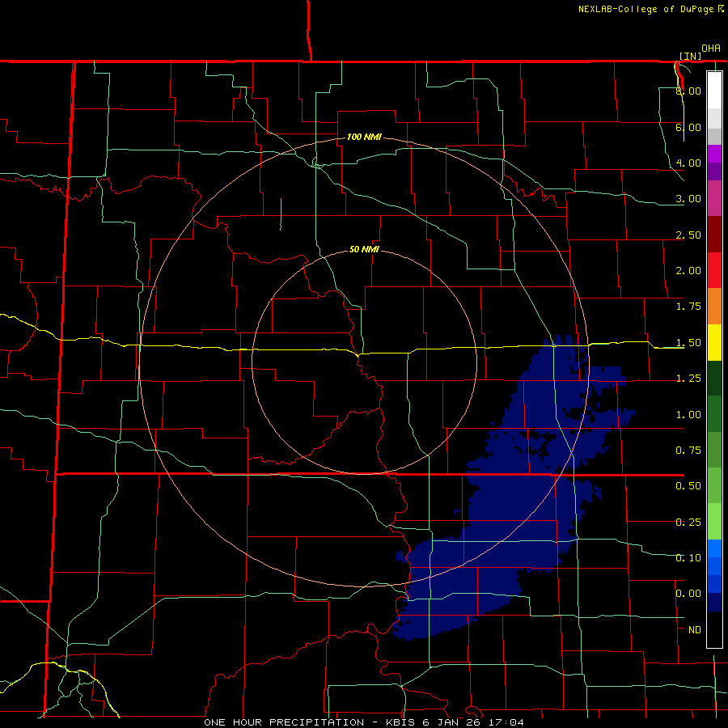Click the 0.00 legend value
The height and width of the screenshot is (728, 728).
[688, 594]
